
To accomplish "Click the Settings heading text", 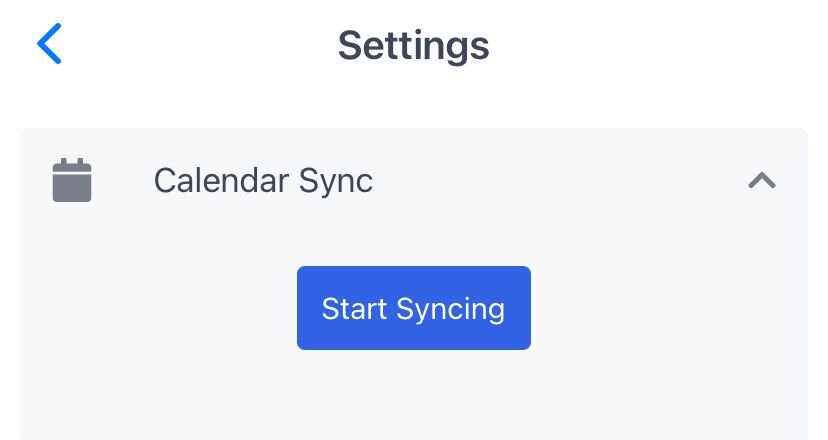I will tap(413, 46).
